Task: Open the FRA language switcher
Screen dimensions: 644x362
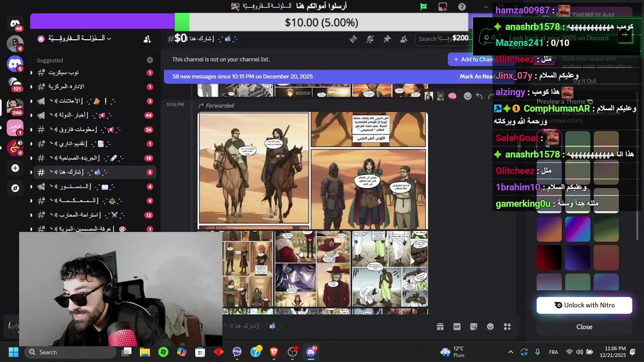Action: click(553, 352)
